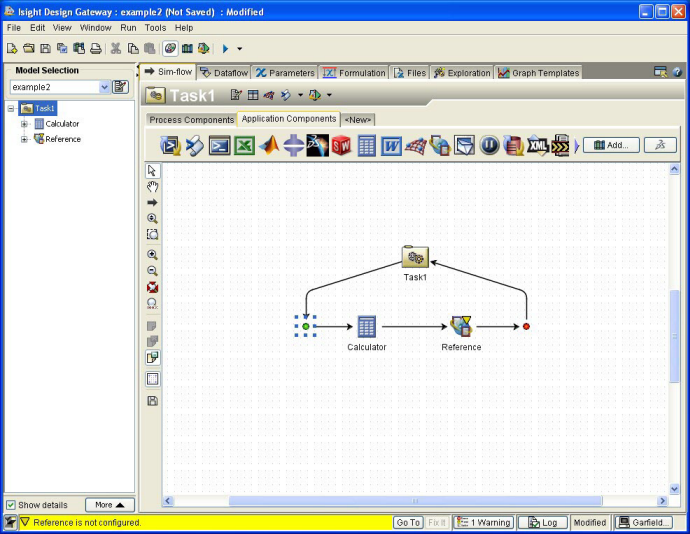Expand the Reference tree node
Image resolution: width=690 pixels, height=534 pixels.
click(x=25, y=139)
